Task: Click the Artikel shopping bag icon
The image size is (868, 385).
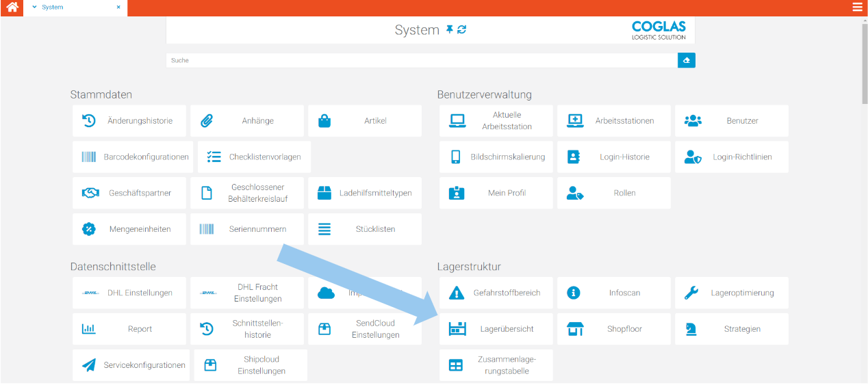Action: point(324,121)
